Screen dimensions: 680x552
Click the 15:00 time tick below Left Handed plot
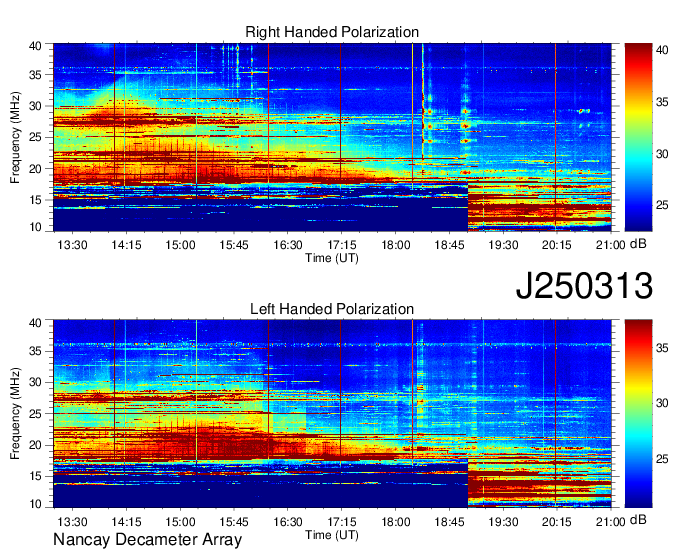click(x=180, y=522)
